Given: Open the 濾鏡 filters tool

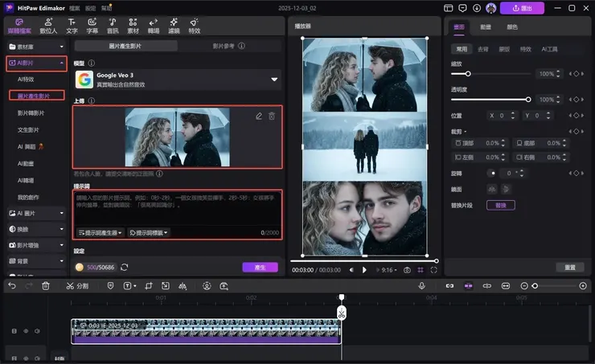Looking at the screenshot, I should coord(174,26).
